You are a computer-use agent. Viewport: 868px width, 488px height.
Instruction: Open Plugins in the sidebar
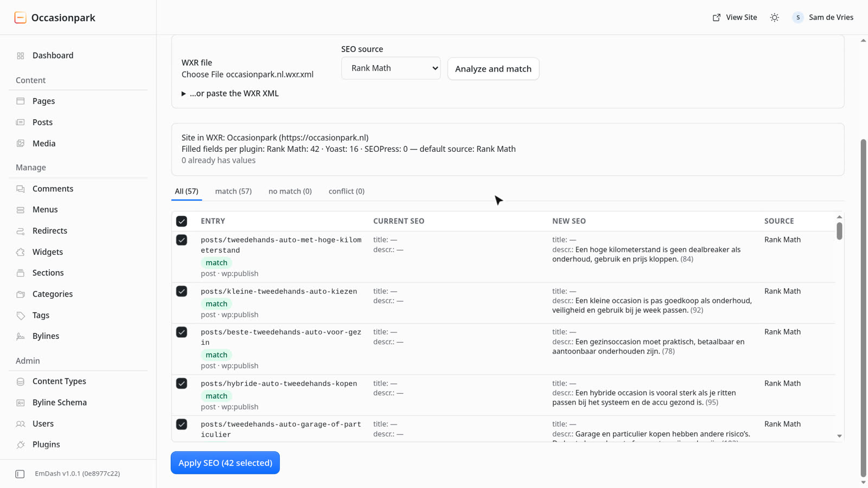pos(78,445)
